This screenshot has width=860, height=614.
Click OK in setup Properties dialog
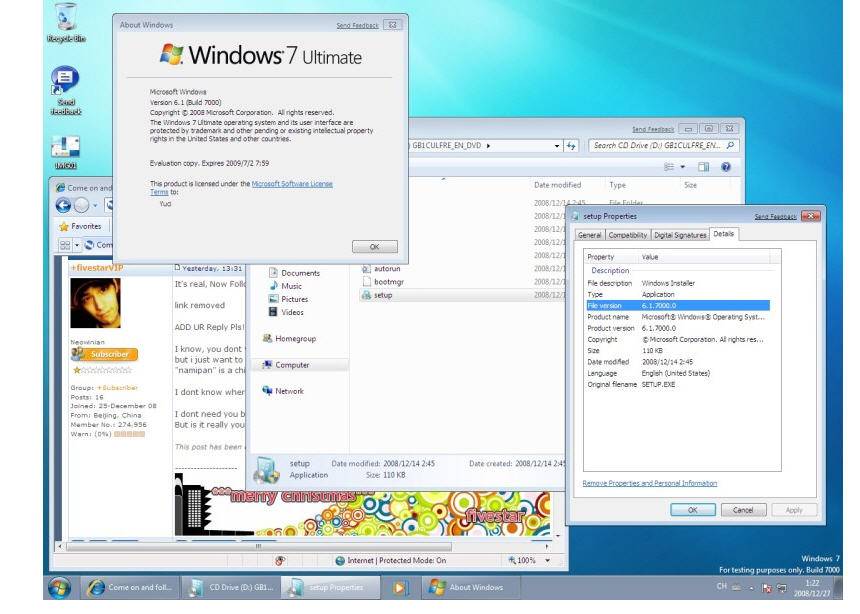693,510
